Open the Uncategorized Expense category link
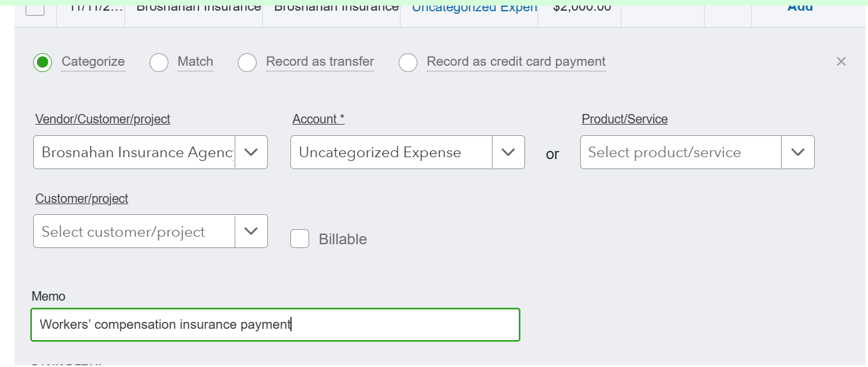Screen dimensions: 868x367 click(x=474, y=7)
